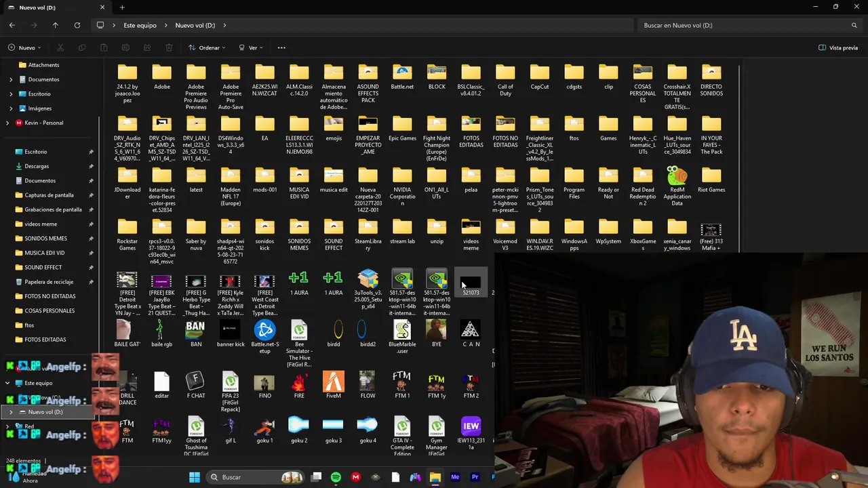
Task: Select the Voicemod V3 folder
Action: point(505,235)
